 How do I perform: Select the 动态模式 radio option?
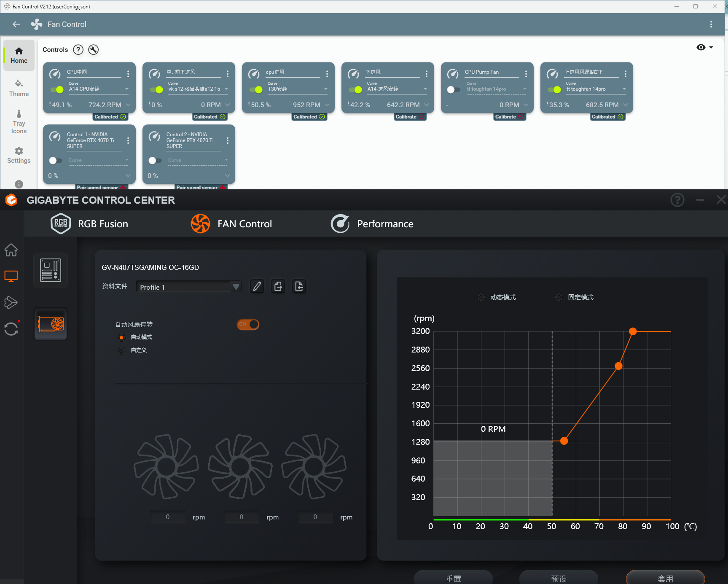coord(481,297)
